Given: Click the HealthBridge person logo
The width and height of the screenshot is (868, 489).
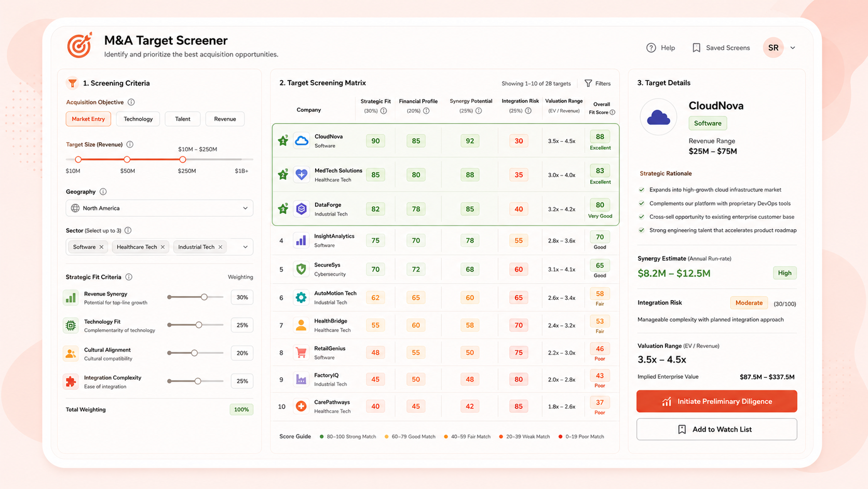Looking at the screenshot, I should pos(301,325).
